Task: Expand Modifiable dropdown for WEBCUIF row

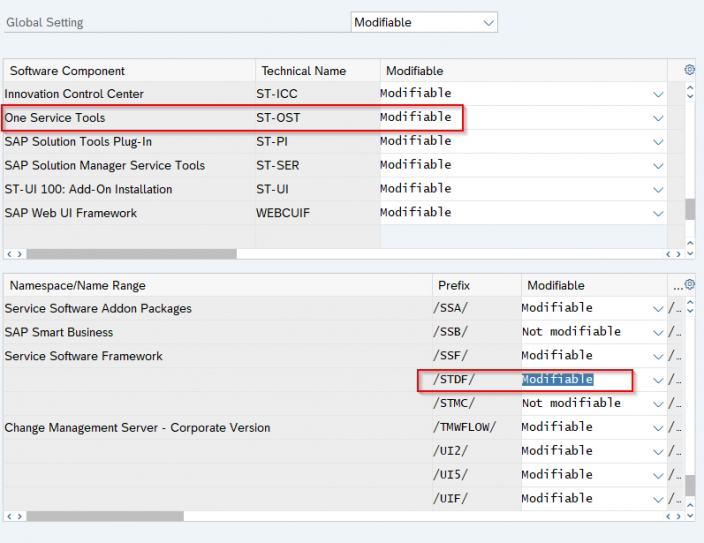Action: pyautogui.click(x=658, y=213)
